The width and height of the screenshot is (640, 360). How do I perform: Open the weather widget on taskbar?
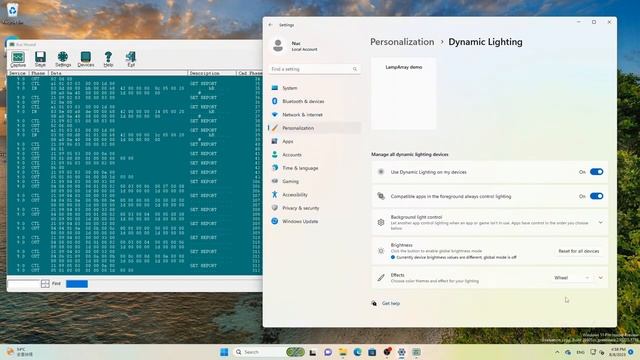click(20, 352)
